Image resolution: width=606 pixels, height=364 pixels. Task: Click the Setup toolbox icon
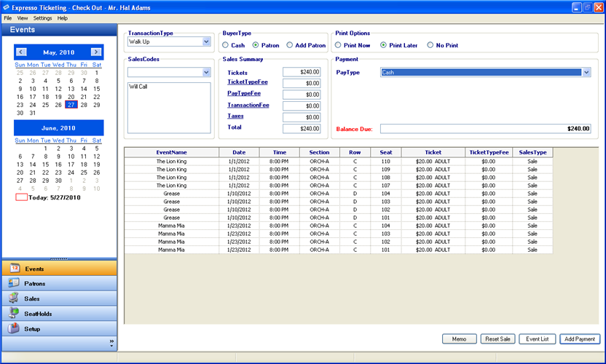[14, 328]
